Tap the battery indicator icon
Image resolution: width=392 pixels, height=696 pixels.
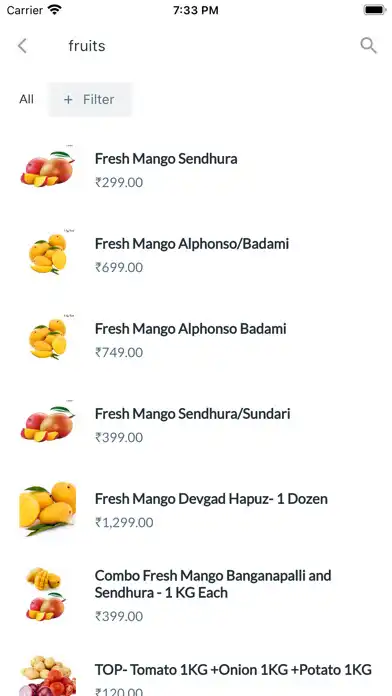tap(375, 10)
